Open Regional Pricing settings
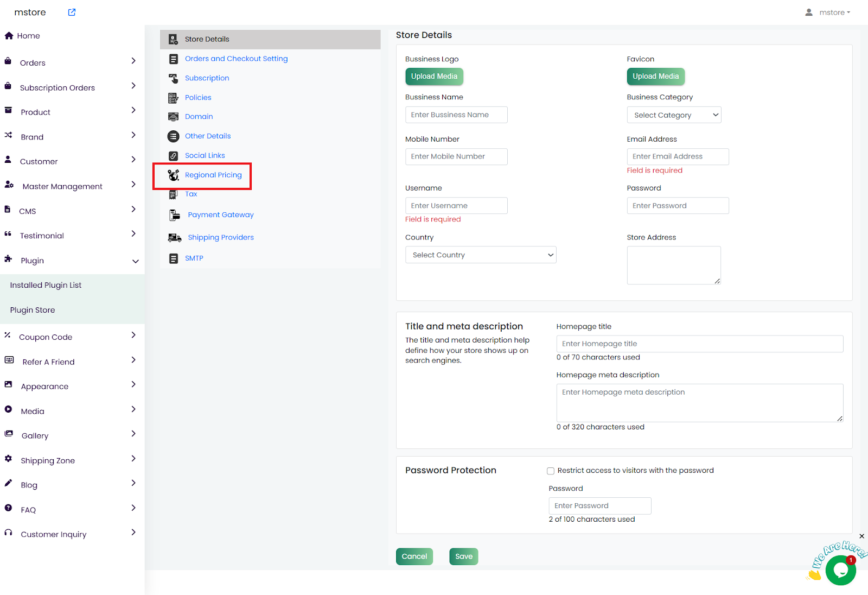The height and width of the screenshot is (595, 868). [213, 175]
